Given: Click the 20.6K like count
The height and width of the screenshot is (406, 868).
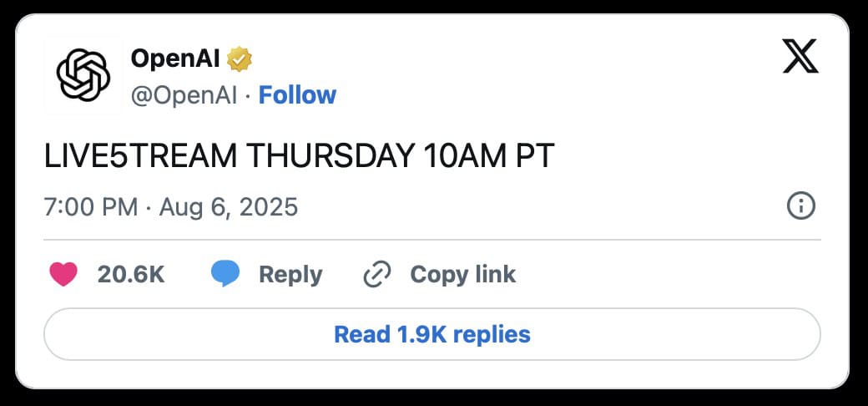Looking at the screenshot, I should tap(131, 274).
